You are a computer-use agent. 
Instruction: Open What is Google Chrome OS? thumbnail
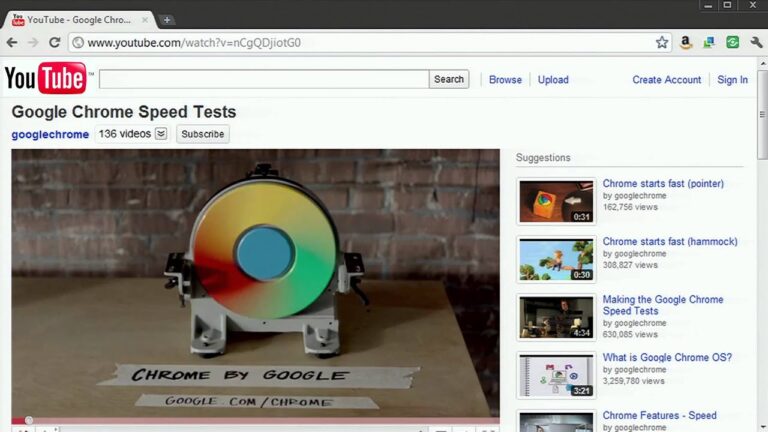pos(556,376)
